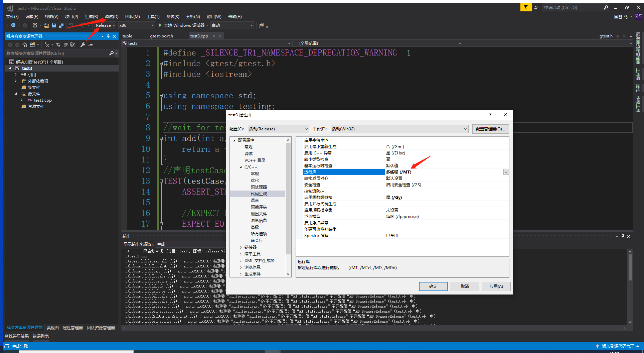Viewport: 644px width, 353px height.
Task: Click the Open File icon on the toolbar
Action: pos(46,25)
